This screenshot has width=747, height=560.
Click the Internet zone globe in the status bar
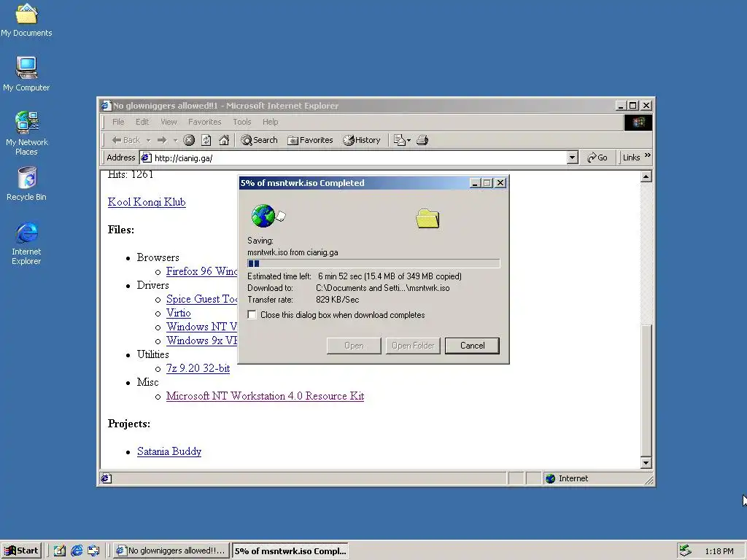[x=550, y=478]
